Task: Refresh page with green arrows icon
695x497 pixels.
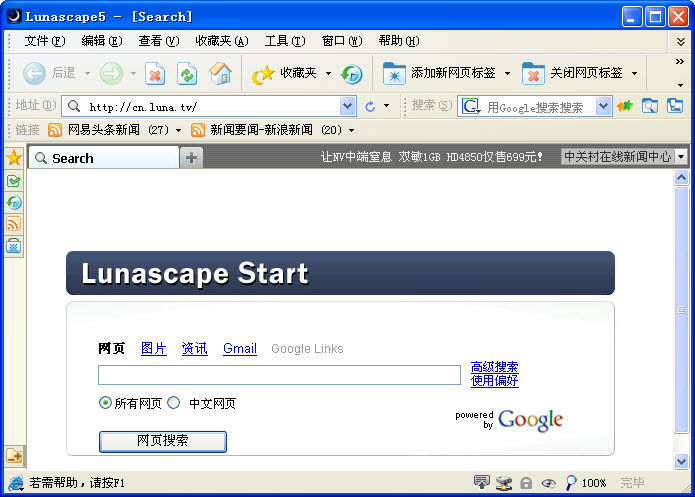Action: [x=187, y=74]
